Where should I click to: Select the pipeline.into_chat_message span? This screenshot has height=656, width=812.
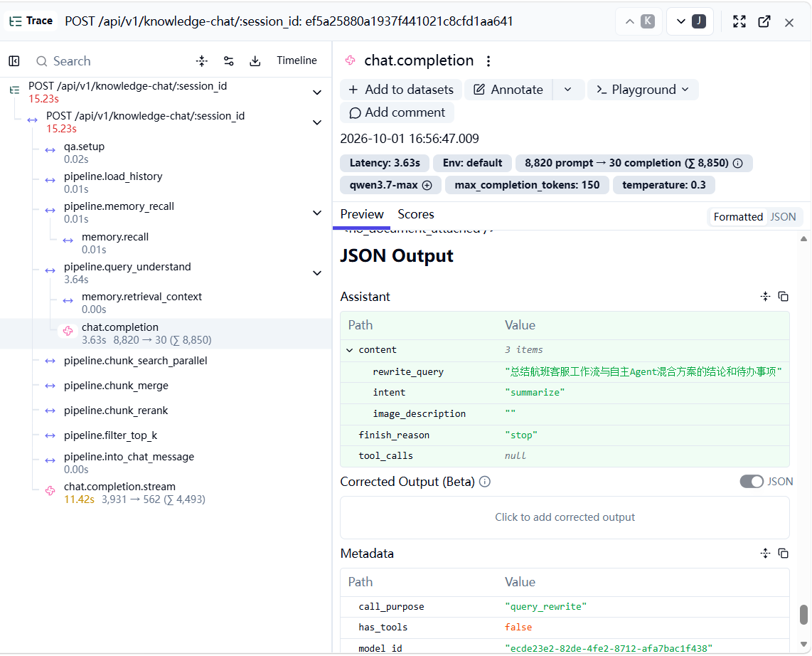129,462
